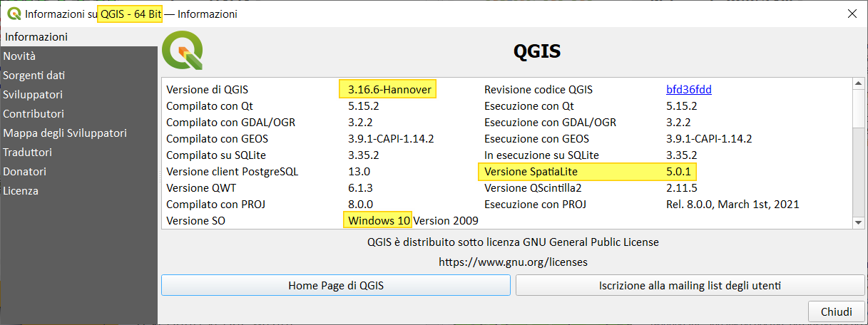Open Mappa degli Sviluppatori section
The height and width of the screenshot is (325, 868).
tap(65, 133)
